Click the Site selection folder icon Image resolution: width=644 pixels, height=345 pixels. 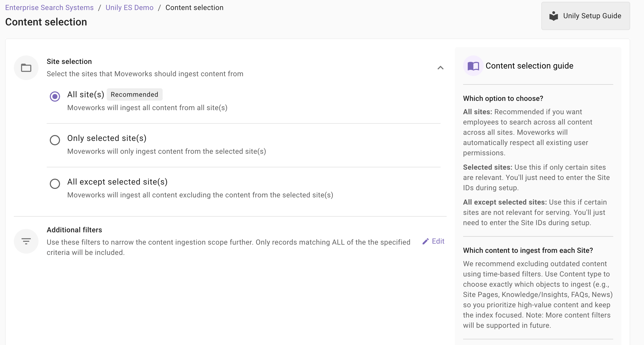click(x=26, y=68)
